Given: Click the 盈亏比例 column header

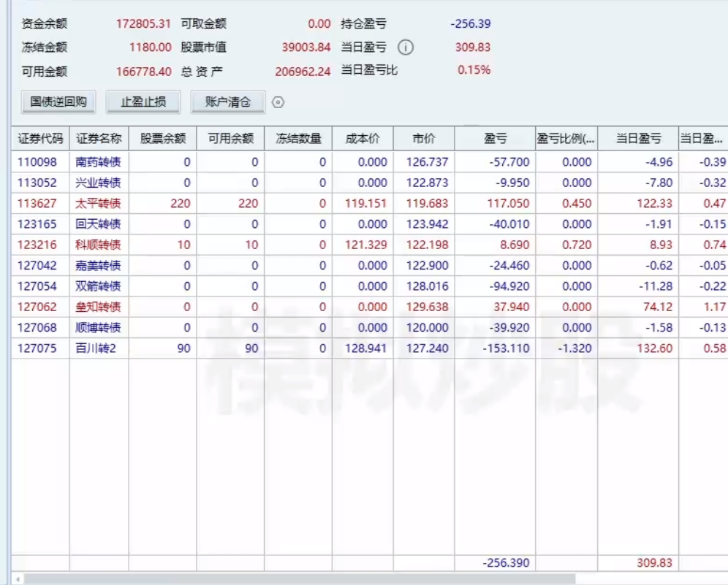Looking at the screenshot, I should (566, 138).
